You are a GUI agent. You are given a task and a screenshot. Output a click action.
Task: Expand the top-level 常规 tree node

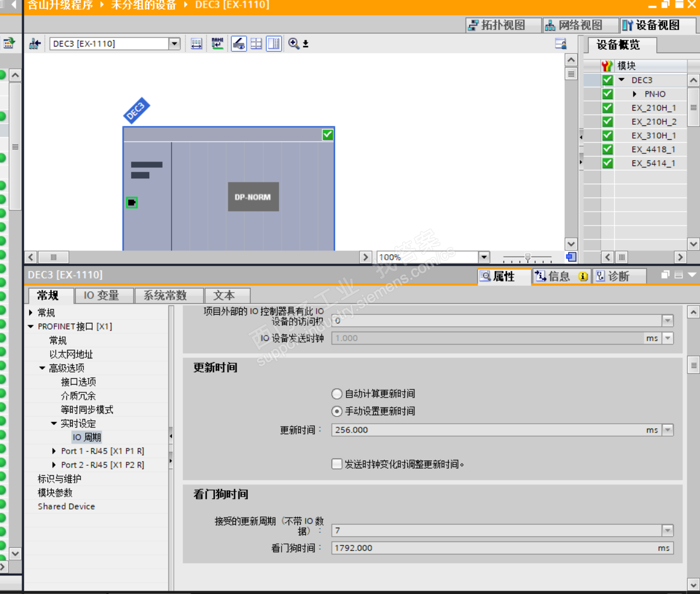[31, 312]
